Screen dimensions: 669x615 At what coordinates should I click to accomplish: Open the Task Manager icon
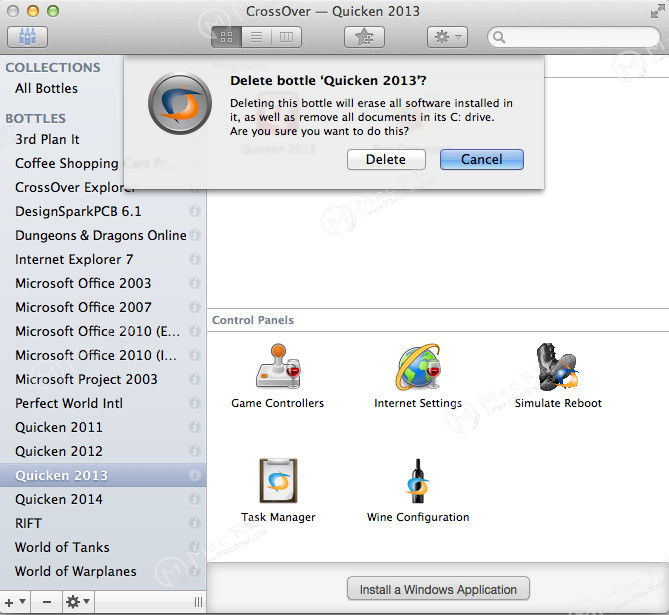[278, 490]
